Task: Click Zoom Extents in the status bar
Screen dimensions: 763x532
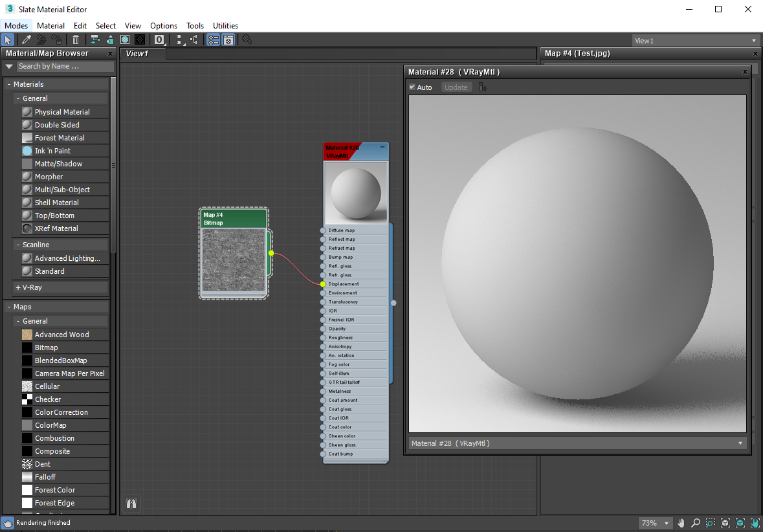Action: [725, 523]
